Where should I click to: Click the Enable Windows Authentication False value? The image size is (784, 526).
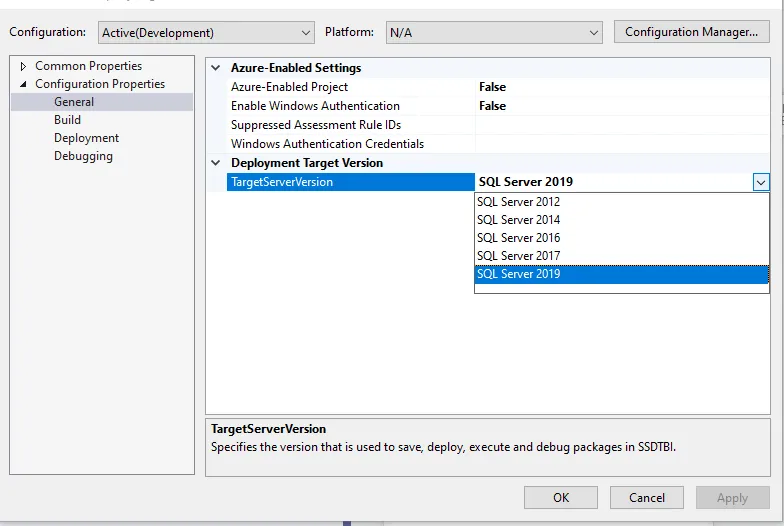tap(622, 106)
